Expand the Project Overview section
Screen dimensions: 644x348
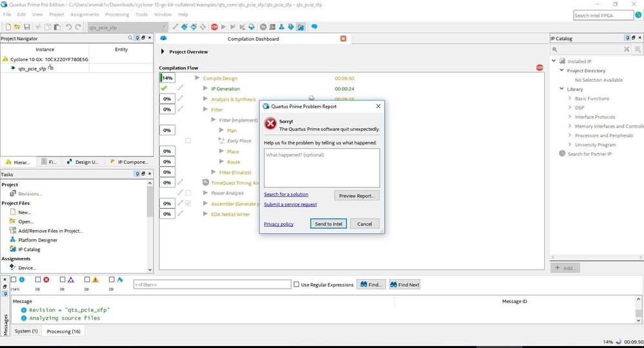click(162, 52)
